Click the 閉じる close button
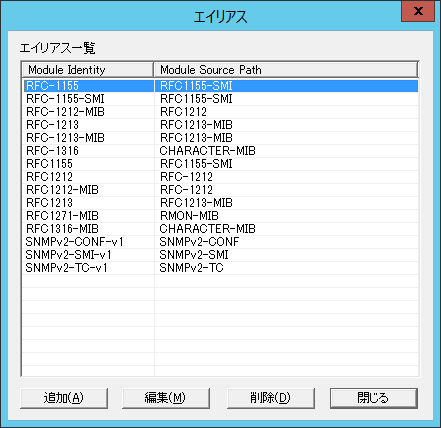 [x=374, y=398]
